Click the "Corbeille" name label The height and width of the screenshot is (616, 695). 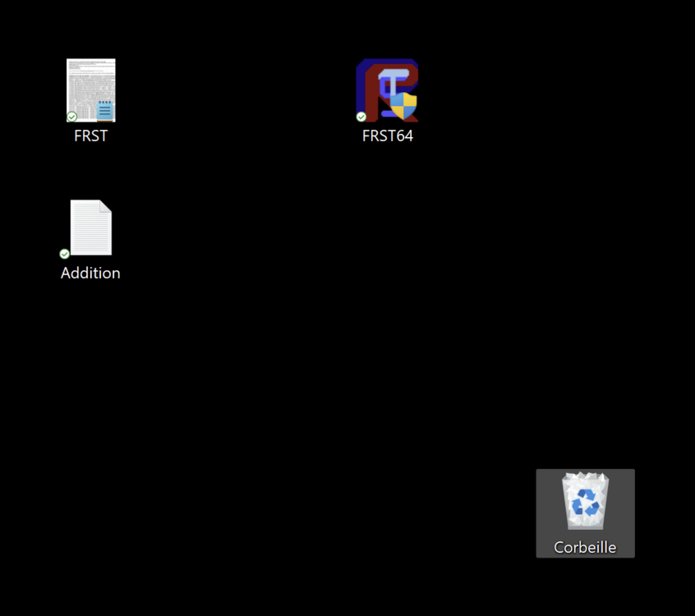pos(585,548)
